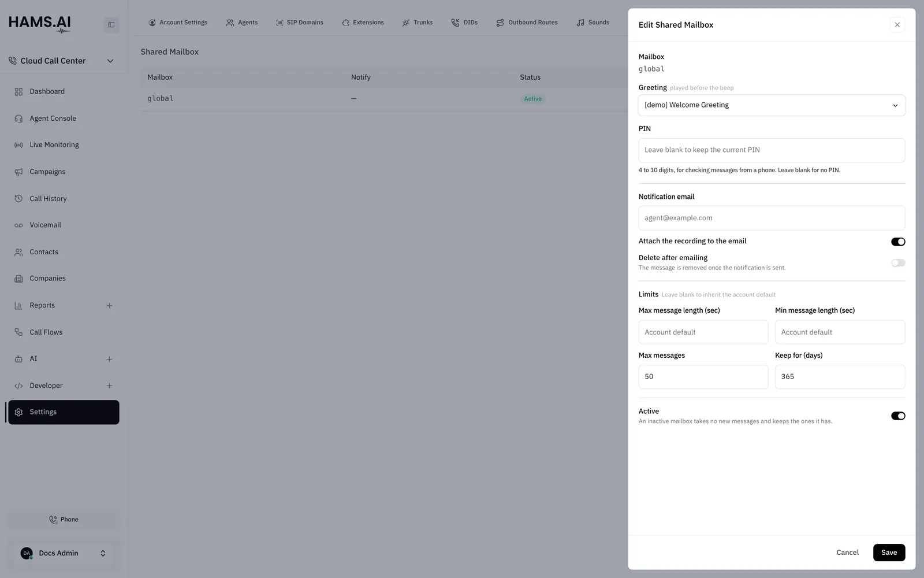
Task: Toggle the mailbox Active switch
Action: coord(898,416)
